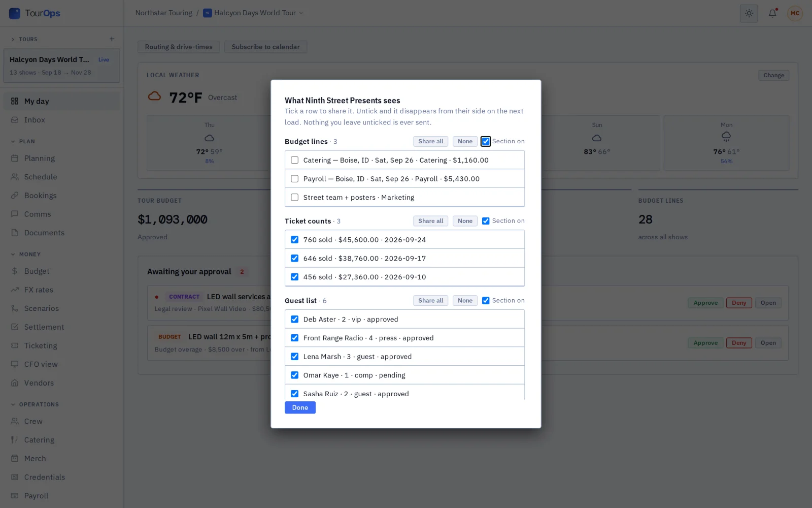
Task: Open the notifications bell
Action: 772,13
